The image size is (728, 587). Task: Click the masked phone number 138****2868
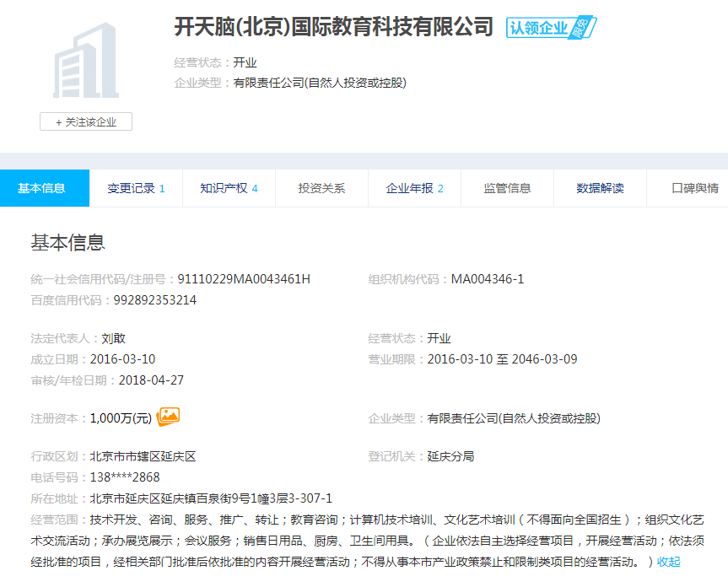click(x=125, y=477)
